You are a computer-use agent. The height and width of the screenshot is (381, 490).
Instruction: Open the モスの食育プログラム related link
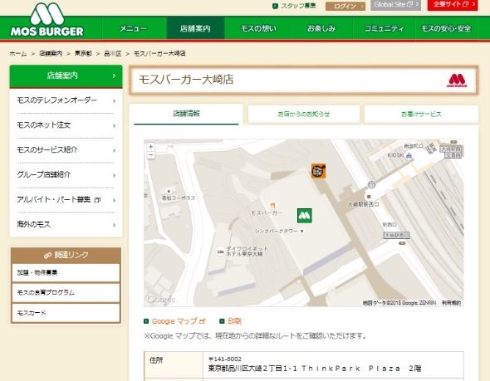(66, 293)
